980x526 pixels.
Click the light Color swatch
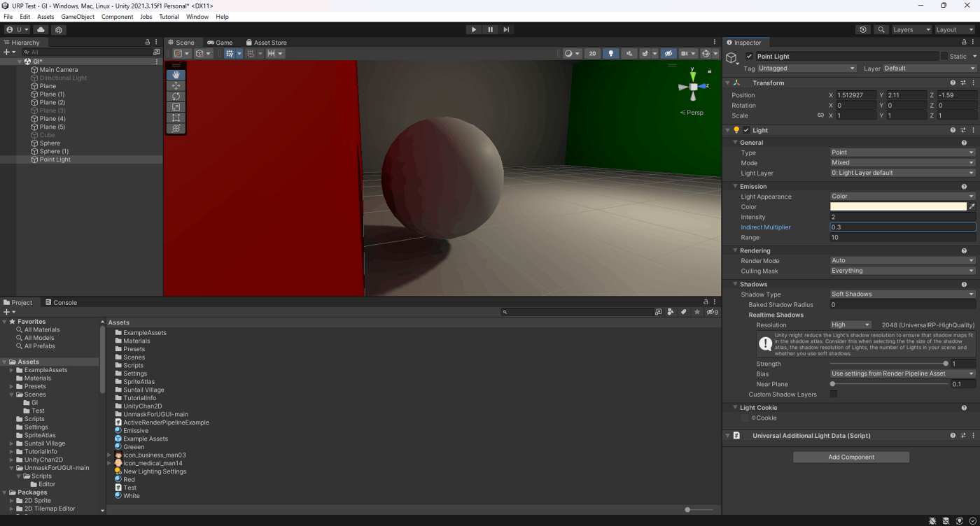click(x=899, y=207)
